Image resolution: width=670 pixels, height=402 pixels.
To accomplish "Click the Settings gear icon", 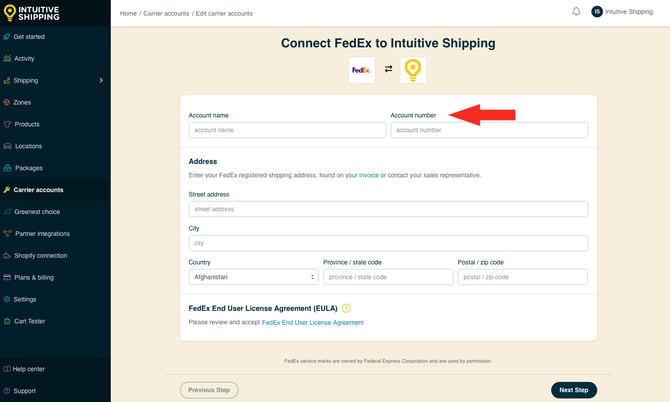I will click(x=7, y=299).
